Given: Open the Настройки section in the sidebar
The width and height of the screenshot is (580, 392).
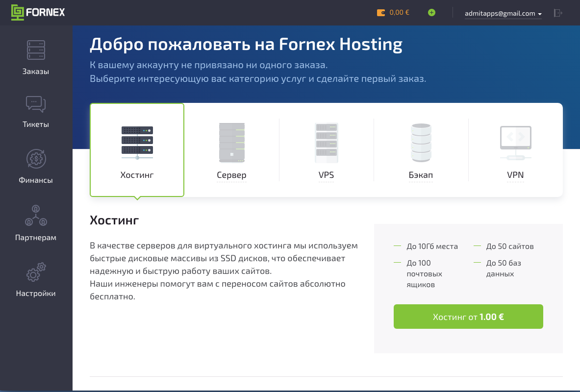Looking at the screenshot, I should [x=36, y=279].
